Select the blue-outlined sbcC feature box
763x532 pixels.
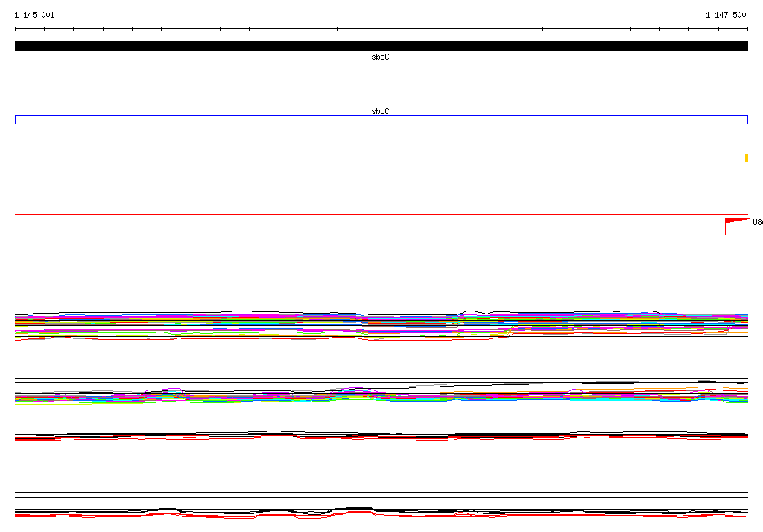tap(381, 120)
